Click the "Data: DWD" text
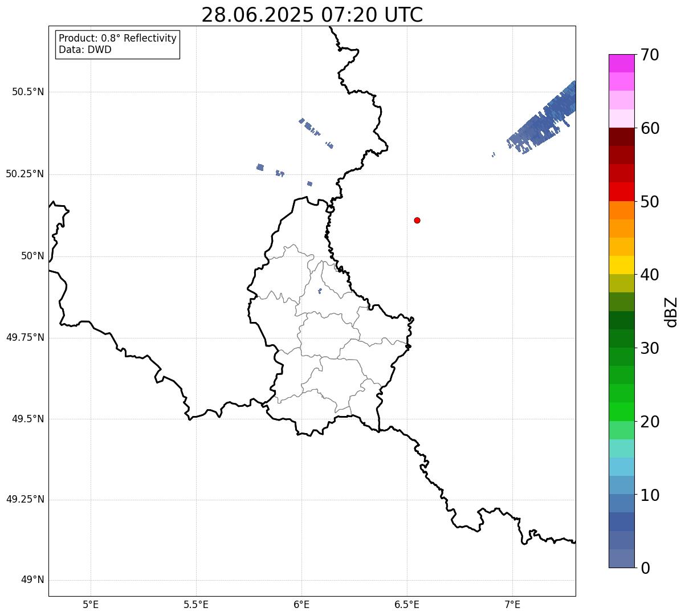The image size is (685, 616). coord(85,50)
